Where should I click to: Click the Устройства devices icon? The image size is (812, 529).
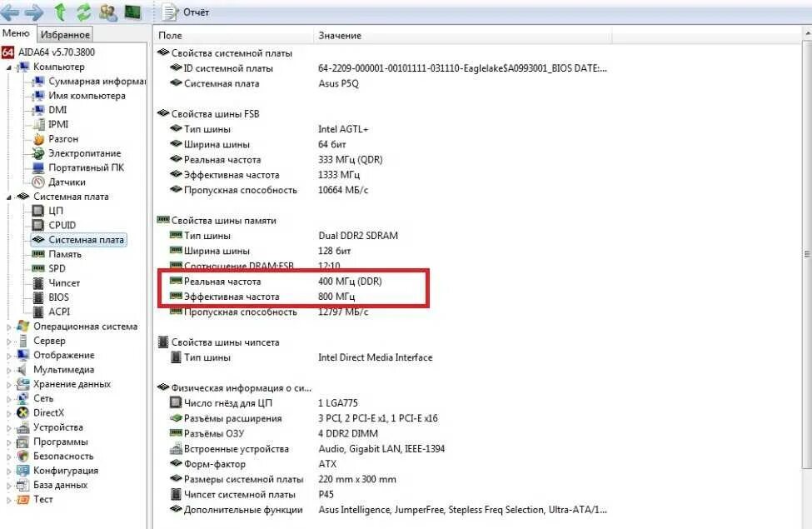22,427
